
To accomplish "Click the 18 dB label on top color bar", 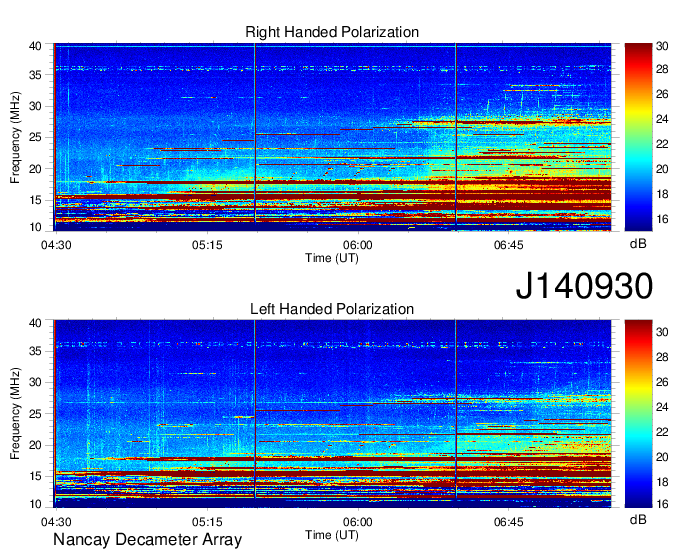I will [x=662, y=194].
